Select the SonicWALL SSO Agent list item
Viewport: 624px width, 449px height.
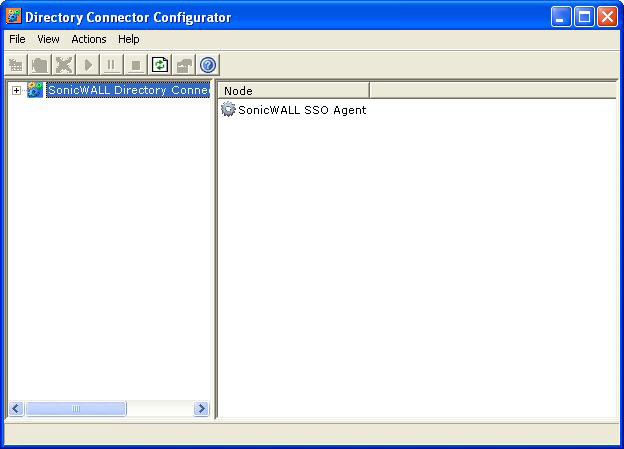point(301,110)
